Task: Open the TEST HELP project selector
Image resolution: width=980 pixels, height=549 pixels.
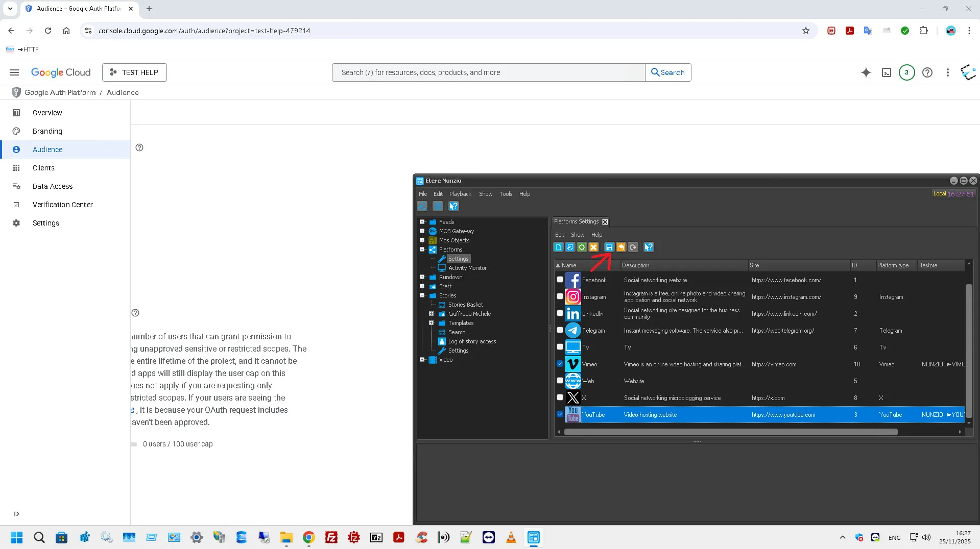Action: 134,72
